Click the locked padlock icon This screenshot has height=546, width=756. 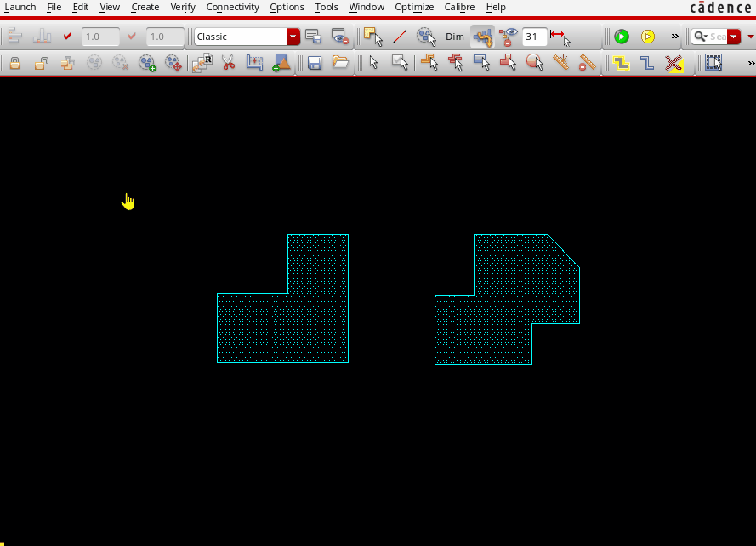[x=15, y=63]
